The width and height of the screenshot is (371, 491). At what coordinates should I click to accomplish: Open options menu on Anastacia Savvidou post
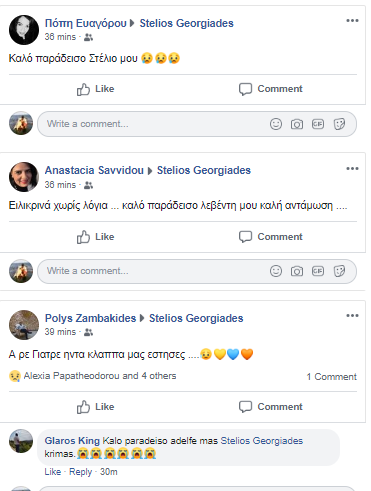pos(352,169)
